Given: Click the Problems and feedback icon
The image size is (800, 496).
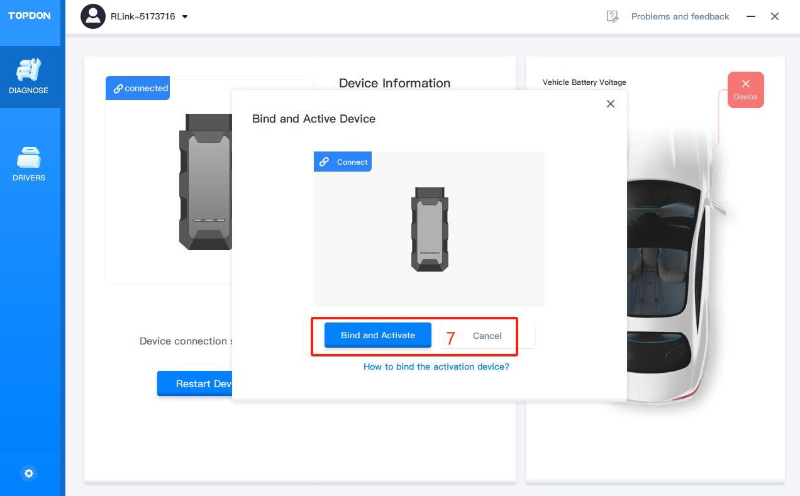Looking at the screenshot, I should click(613, 16).
